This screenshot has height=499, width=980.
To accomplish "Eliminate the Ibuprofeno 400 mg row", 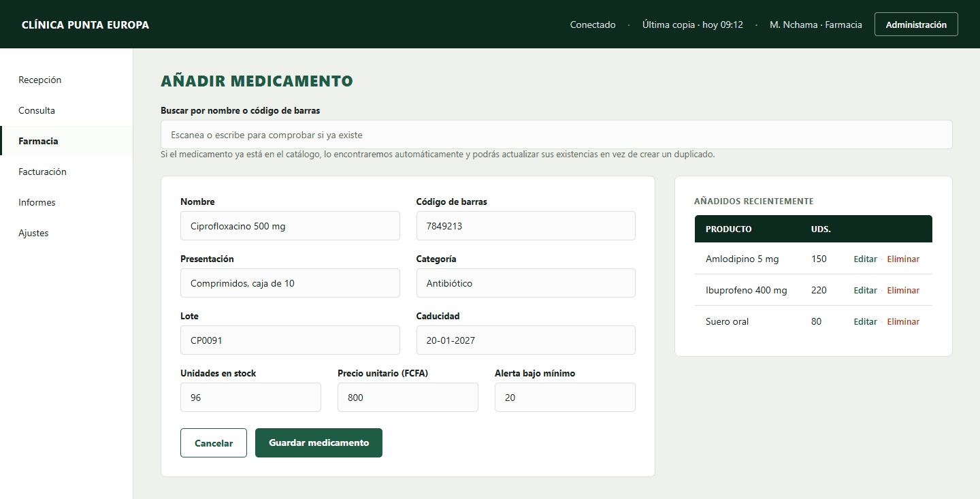I will pos(903,291).
